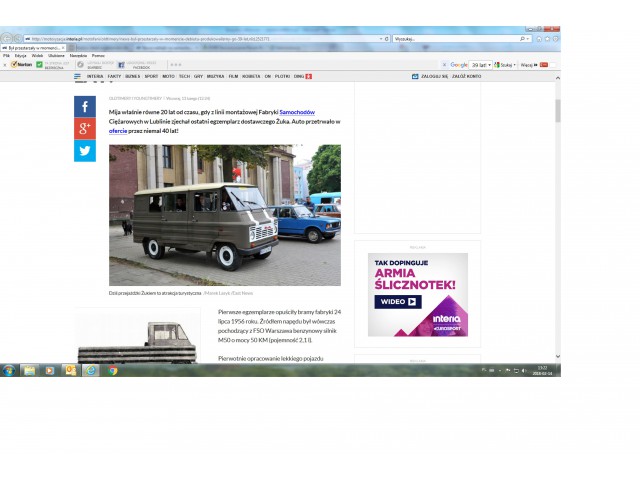Click the WIDEO button in advertisement

click(399, 301)
